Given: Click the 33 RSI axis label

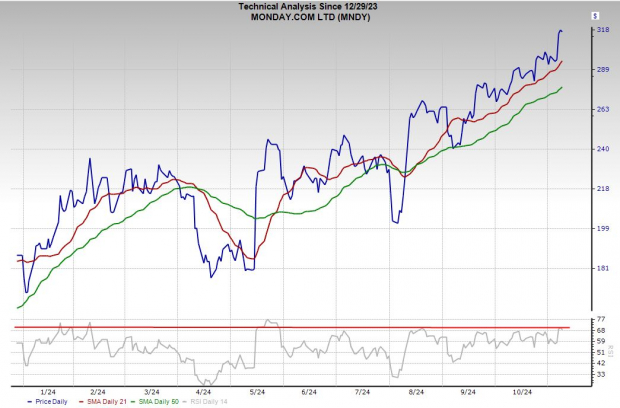Looking at the screenshot, I should coord(601,374).
